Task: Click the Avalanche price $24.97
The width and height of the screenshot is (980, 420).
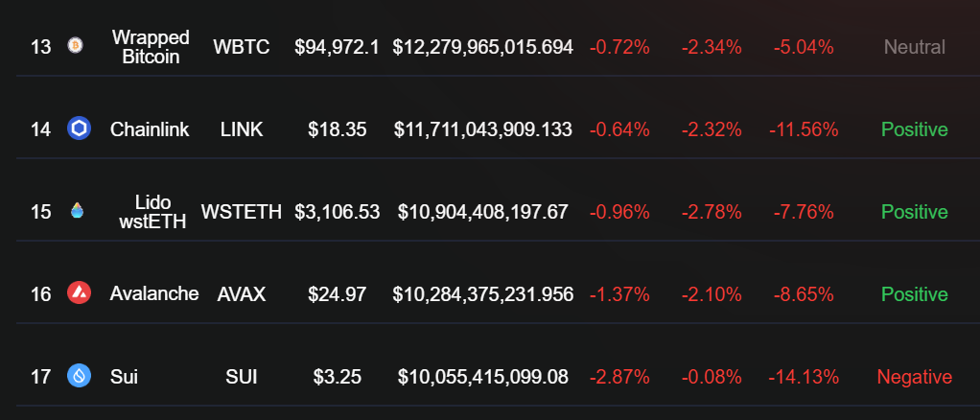Action: click(337, 294)
